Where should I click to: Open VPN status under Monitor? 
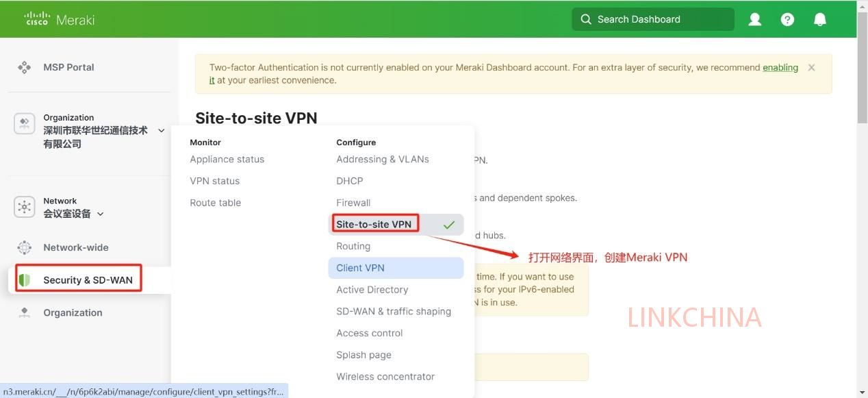pos(215,181)
